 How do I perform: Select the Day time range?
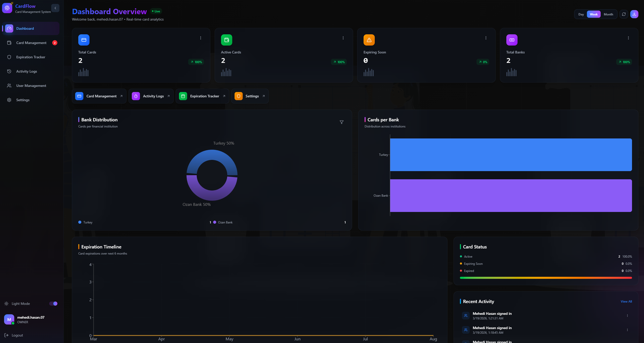tap(581, 14)
